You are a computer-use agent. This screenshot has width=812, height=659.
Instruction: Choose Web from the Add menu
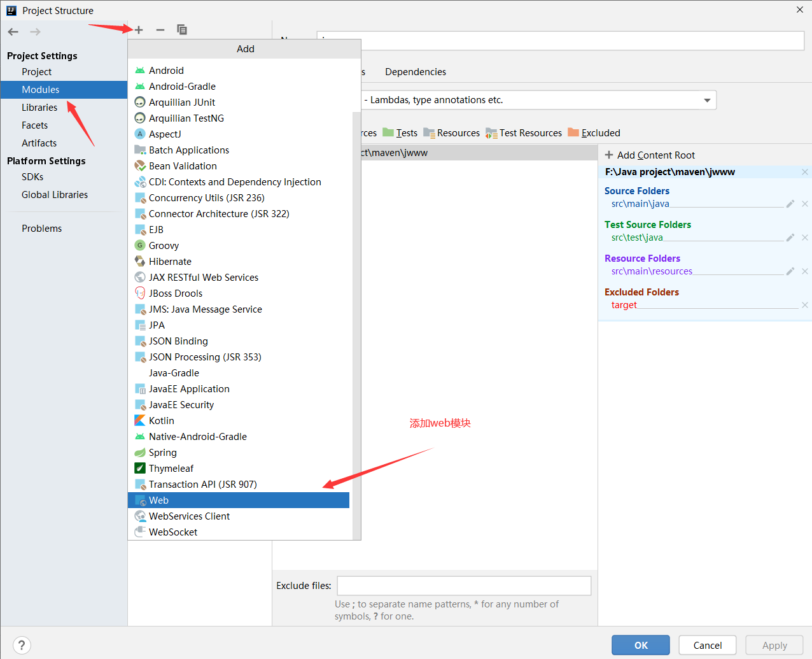point(239,500)
